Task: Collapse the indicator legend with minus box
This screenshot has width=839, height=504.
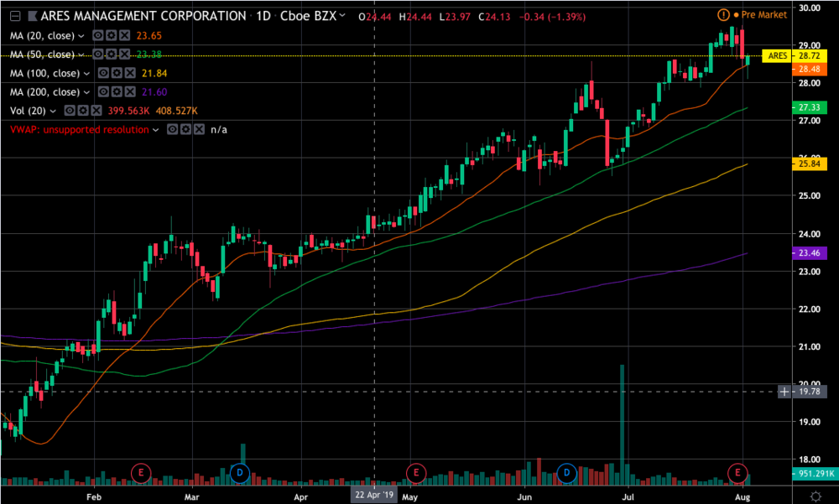Action: tap(15, 17)
